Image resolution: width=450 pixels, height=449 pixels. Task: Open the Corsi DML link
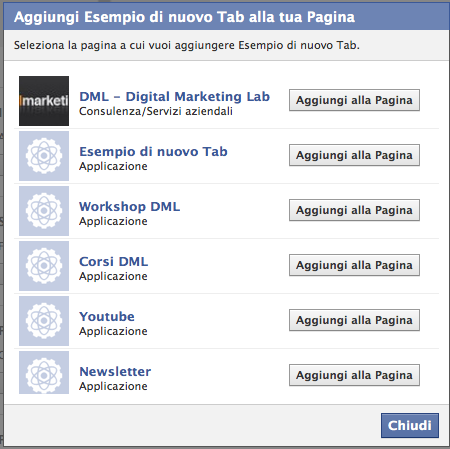click(x=113, y=262)
